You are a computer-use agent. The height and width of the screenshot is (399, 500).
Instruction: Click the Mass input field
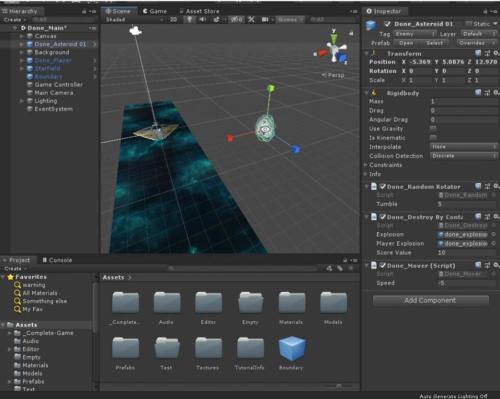click(463, 101)
